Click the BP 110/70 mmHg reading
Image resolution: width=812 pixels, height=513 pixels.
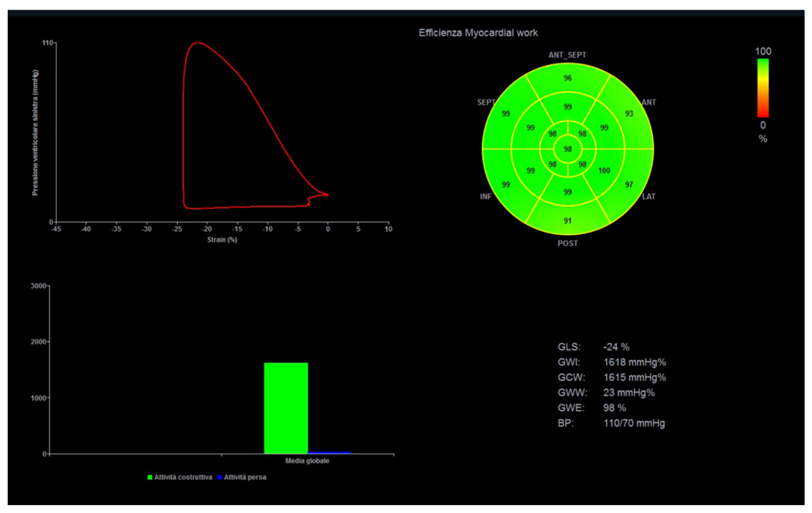[634, 423]
